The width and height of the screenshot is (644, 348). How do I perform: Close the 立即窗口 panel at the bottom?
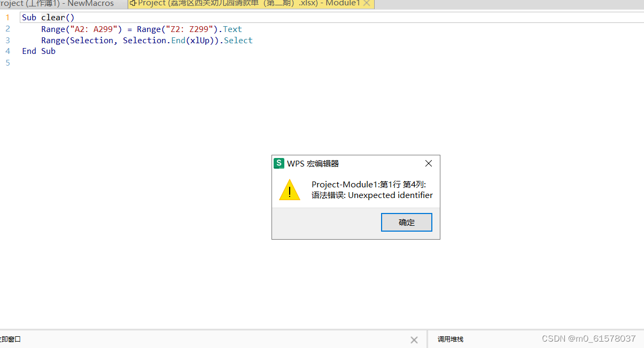(x=414, y=339)
